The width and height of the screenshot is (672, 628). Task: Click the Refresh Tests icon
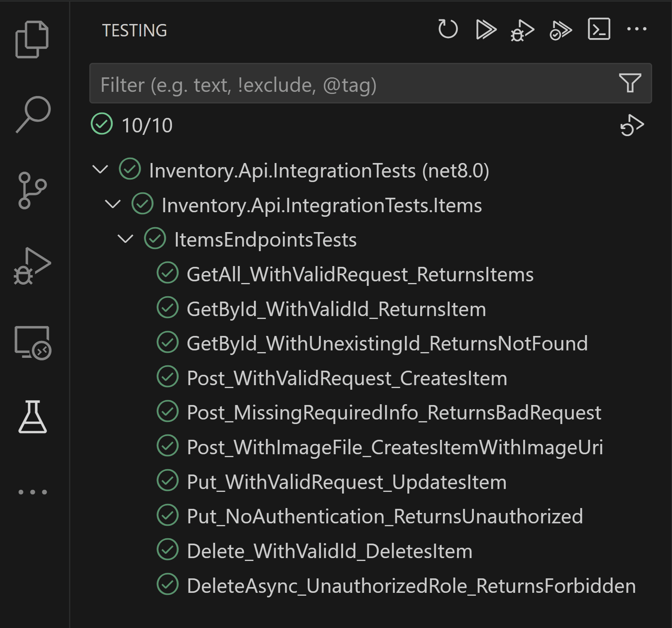pos(448,29)
